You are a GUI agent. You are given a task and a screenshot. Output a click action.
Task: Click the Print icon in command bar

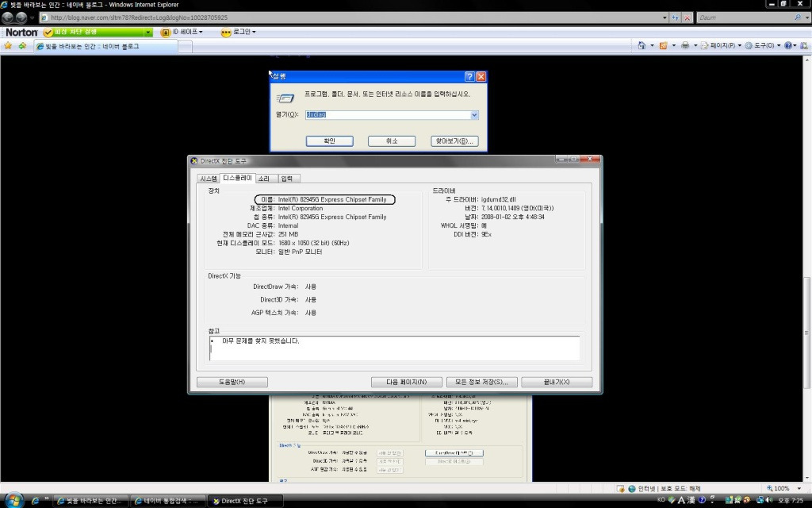coord(685,45)
